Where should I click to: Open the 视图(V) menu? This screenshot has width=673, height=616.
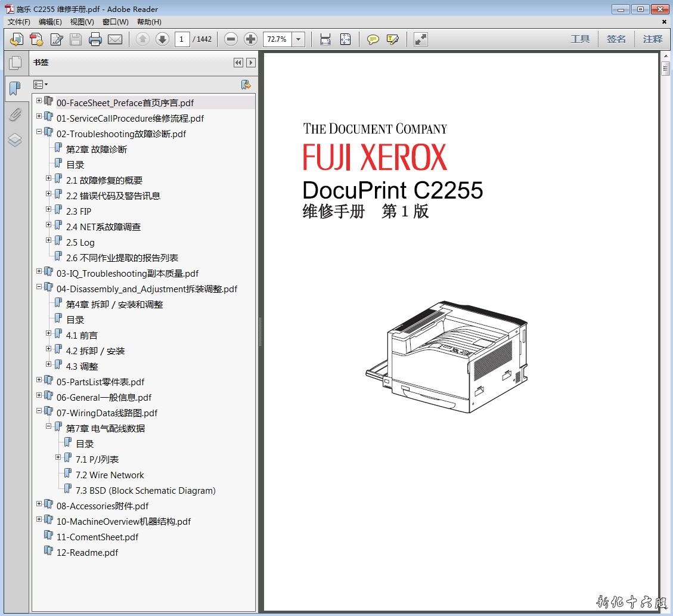[82, 22]
